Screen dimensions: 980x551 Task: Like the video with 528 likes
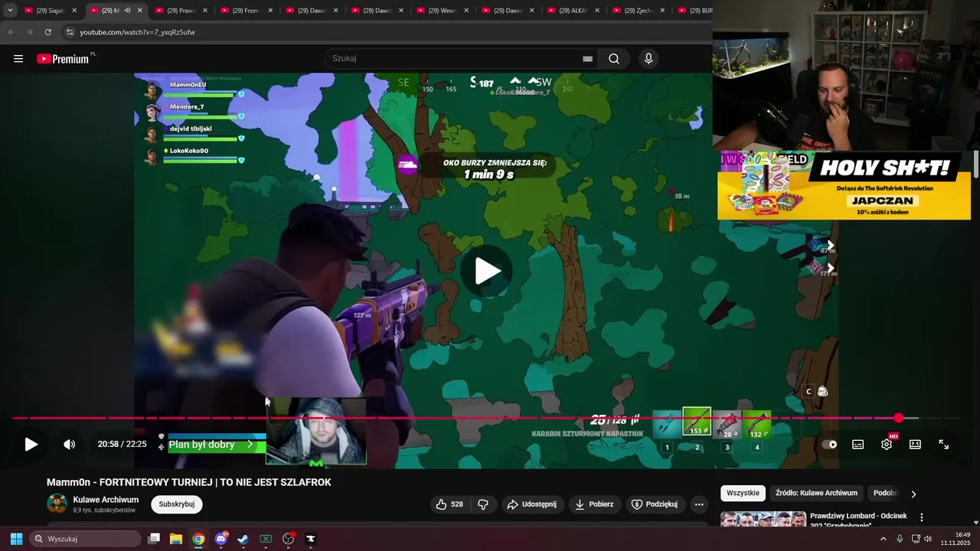tap(449, 504)
